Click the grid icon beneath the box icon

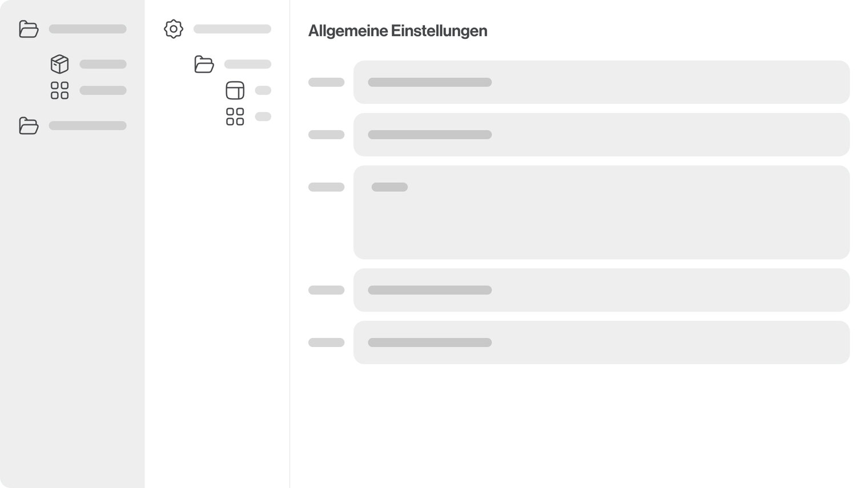click(59, 90)
